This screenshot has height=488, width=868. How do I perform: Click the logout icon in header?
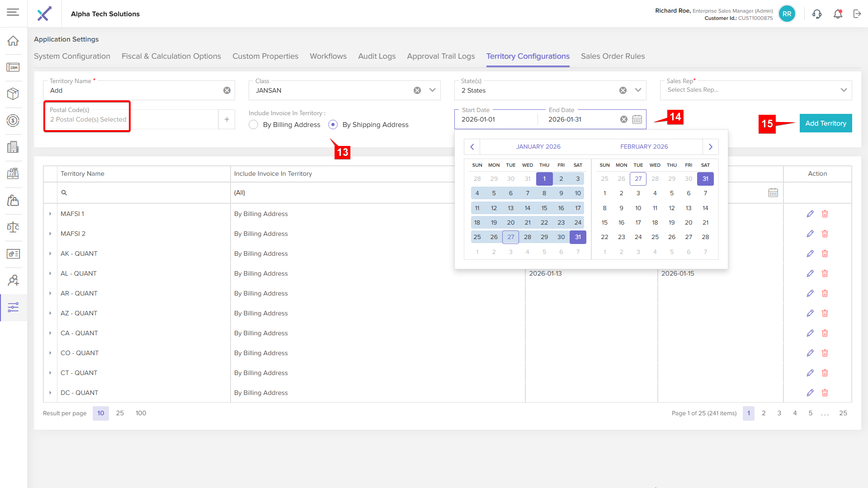point(857,14)
